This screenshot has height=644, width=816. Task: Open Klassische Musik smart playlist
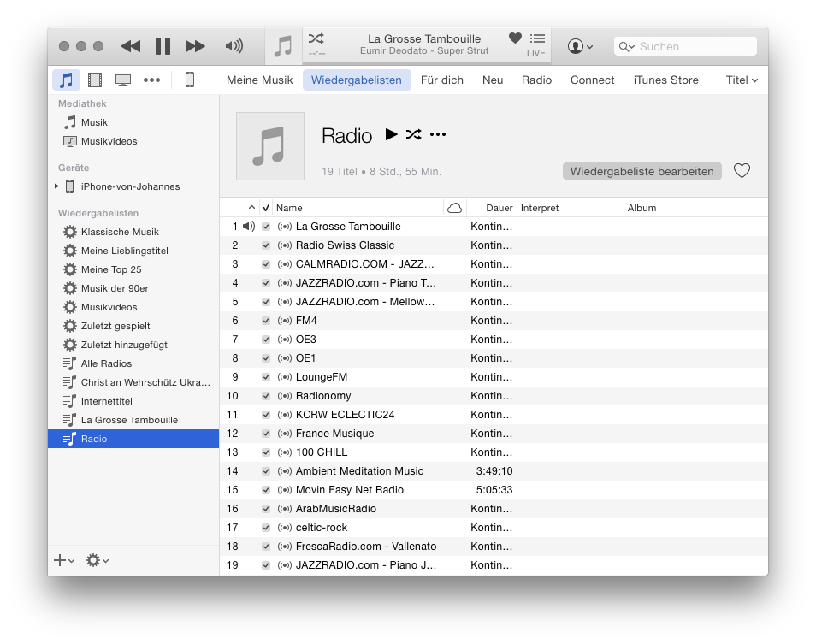pos(133,232)
